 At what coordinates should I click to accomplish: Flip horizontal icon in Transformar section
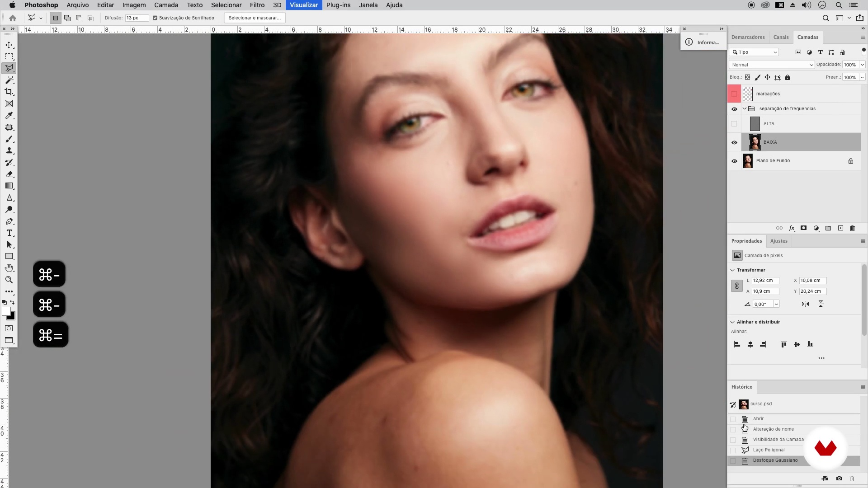coord(805,304)
